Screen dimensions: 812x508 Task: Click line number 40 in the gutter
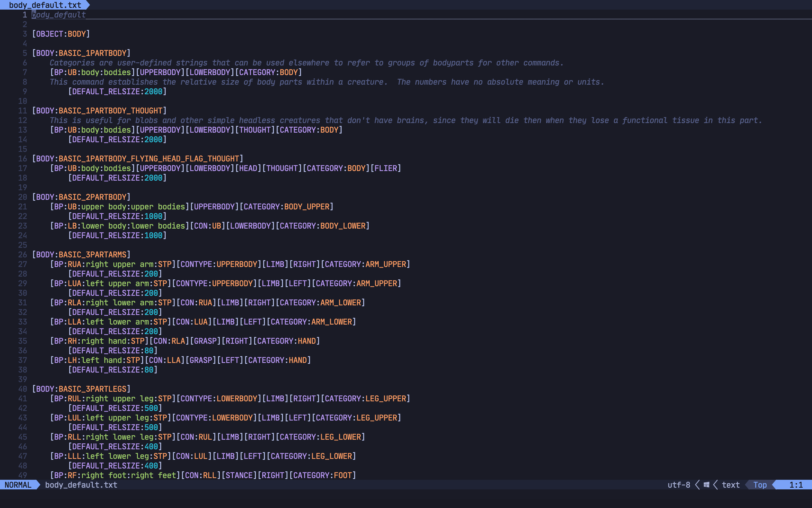[23, 389]
